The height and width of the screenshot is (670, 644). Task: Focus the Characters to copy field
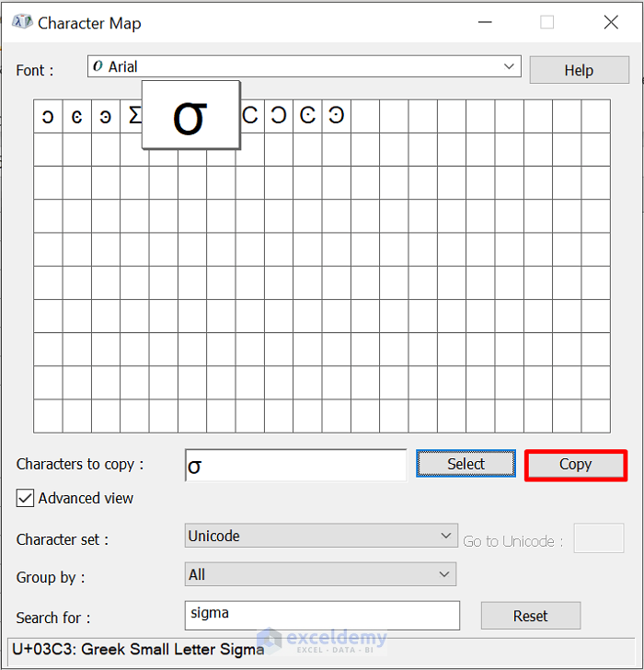(295, 465)
